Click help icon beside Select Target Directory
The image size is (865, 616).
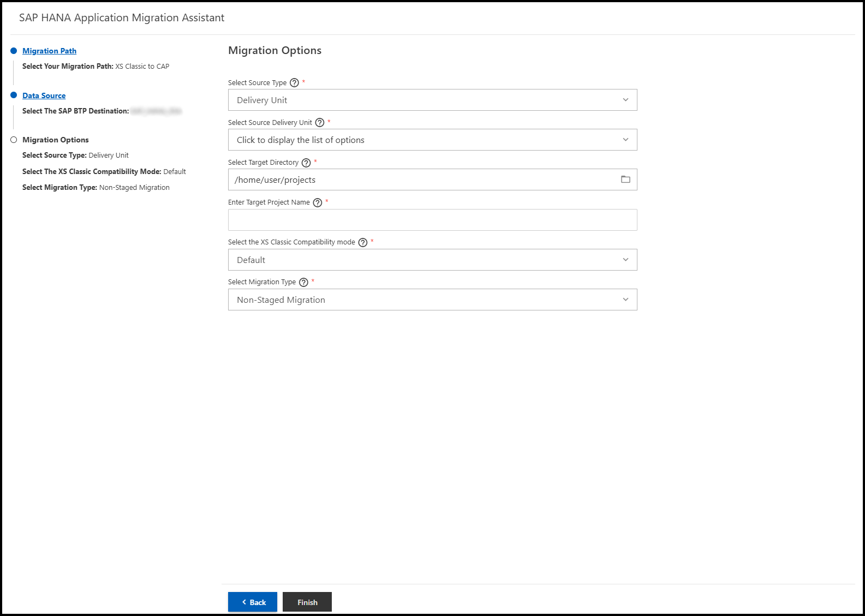point(306,163)
